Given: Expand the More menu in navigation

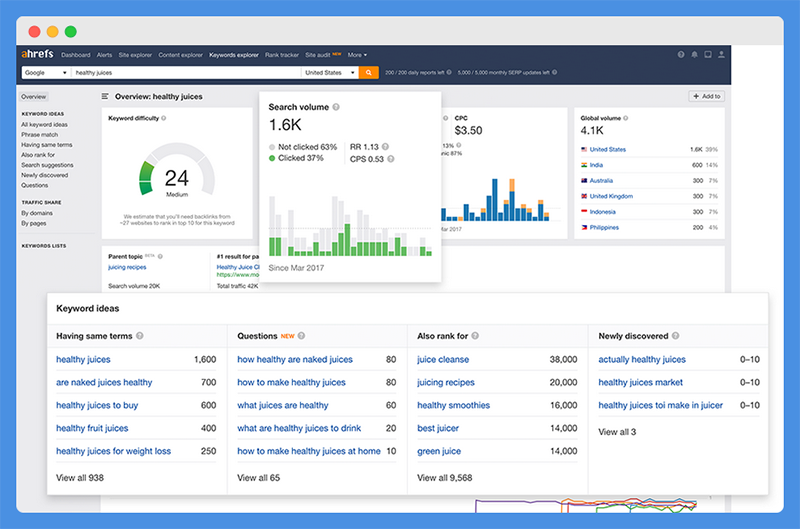Looking at the screenshot, I should 357,55.
